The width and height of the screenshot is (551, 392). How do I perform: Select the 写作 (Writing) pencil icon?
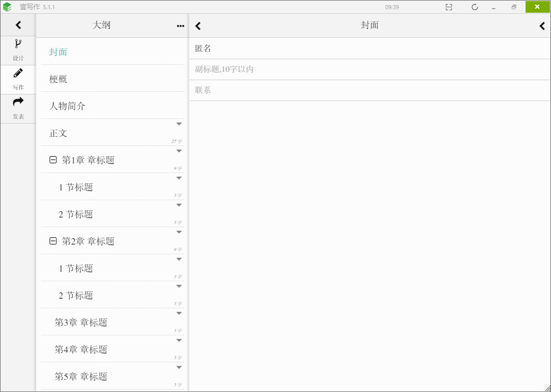[x=18, y=79]
